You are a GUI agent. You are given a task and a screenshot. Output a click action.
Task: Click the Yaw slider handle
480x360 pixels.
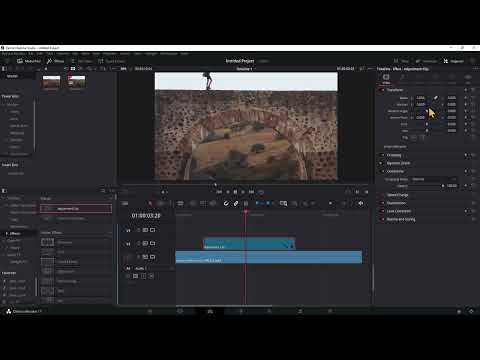tap(427, 131)
